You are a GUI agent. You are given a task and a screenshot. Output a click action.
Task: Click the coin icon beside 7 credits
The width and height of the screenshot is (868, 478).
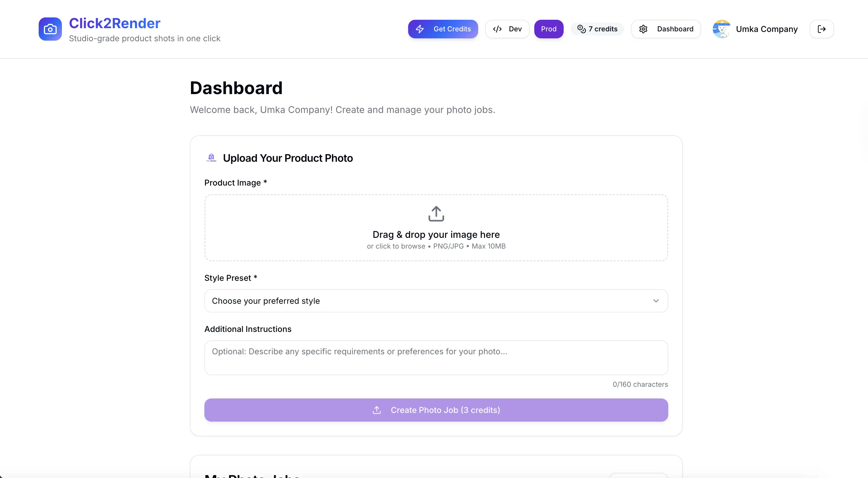[581, 29]
